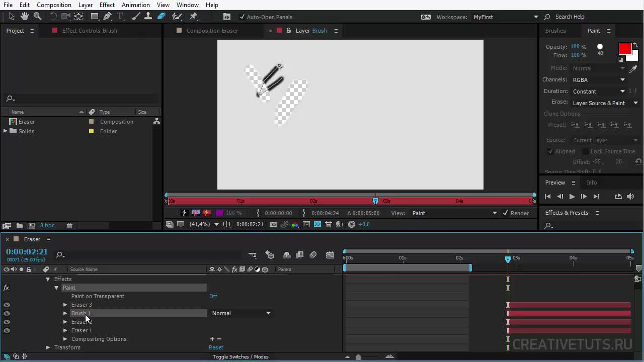The width and height of the screenshot is (644, 362).
Task: Enable draft 3D in timeline
Action: point(270,255)
